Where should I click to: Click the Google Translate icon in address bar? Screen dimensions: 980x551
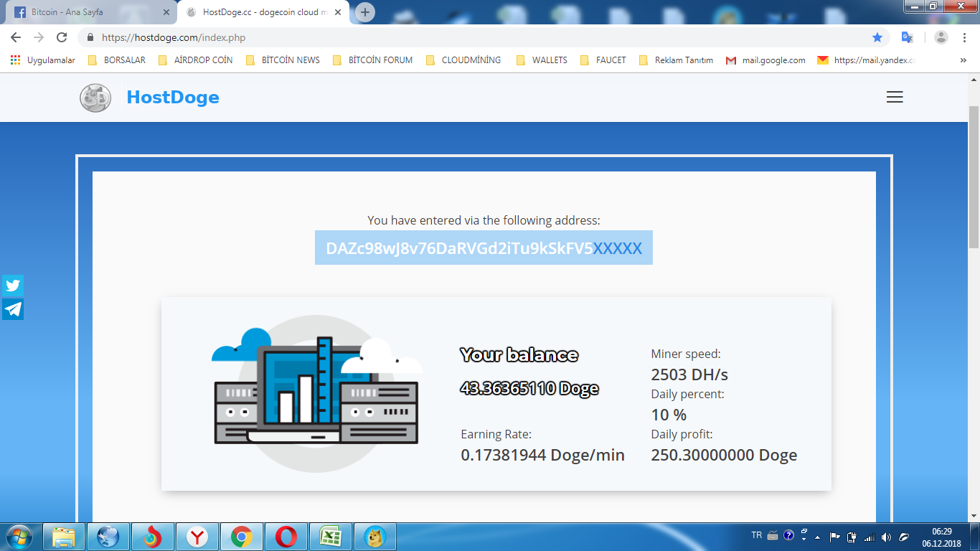click(x=907, y=37)
